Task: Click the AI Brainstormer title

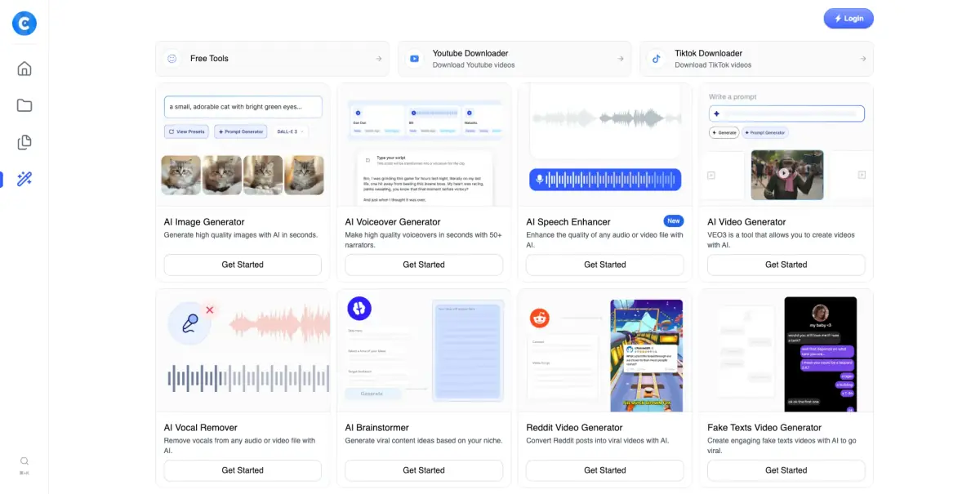Action: click(x=377, y=428)
